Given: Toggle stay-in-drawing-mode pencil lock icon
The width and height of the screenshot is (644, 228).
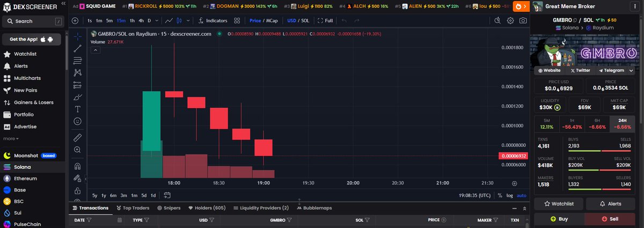Looking at the screenshot, I should (x=77, y=178).
